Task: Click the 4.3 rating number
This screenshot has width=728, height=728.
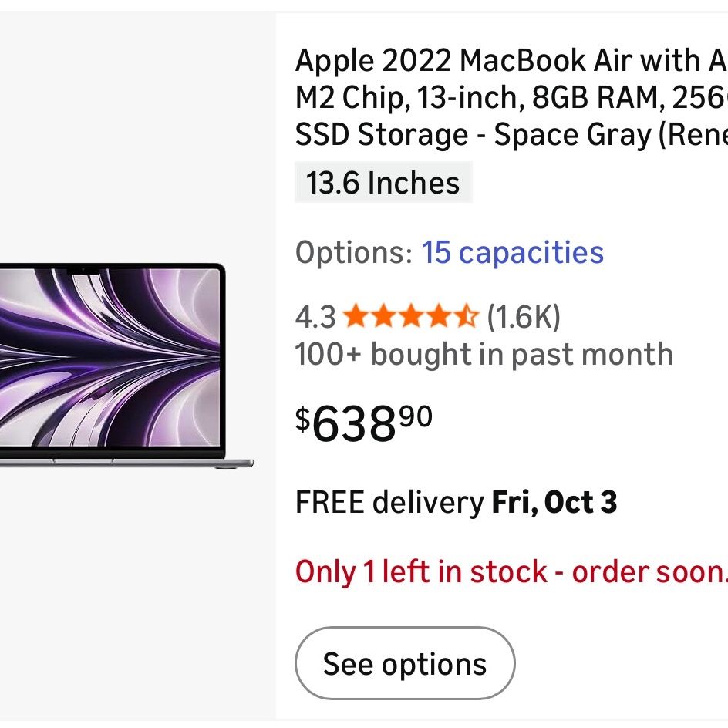Action: tap(315, 317)
